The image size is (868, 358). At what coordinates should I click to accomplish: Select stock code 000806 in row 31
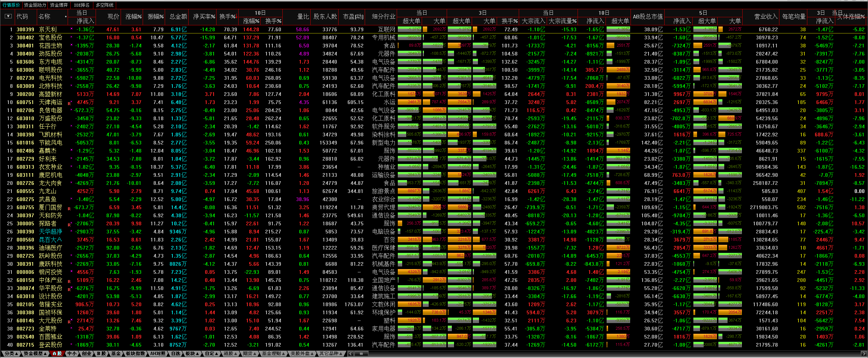tap(25, 272)
